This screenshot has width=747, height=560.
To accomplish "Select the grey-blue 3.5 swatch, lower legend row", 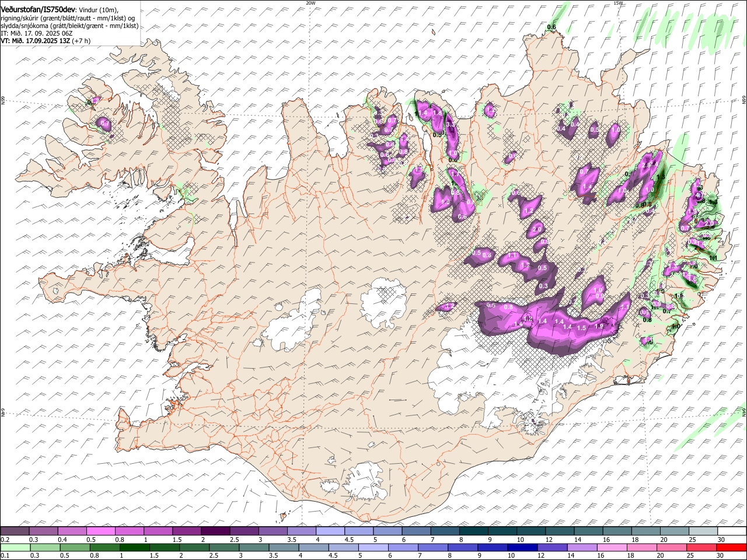I will pos(284,547).
